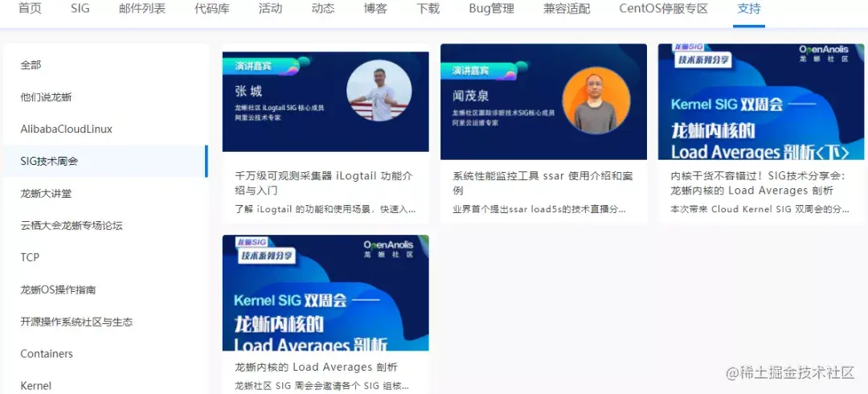Screen dimensions: 868x394
Task: Go to 博客 in top navigation
Action: coord(375,9)
